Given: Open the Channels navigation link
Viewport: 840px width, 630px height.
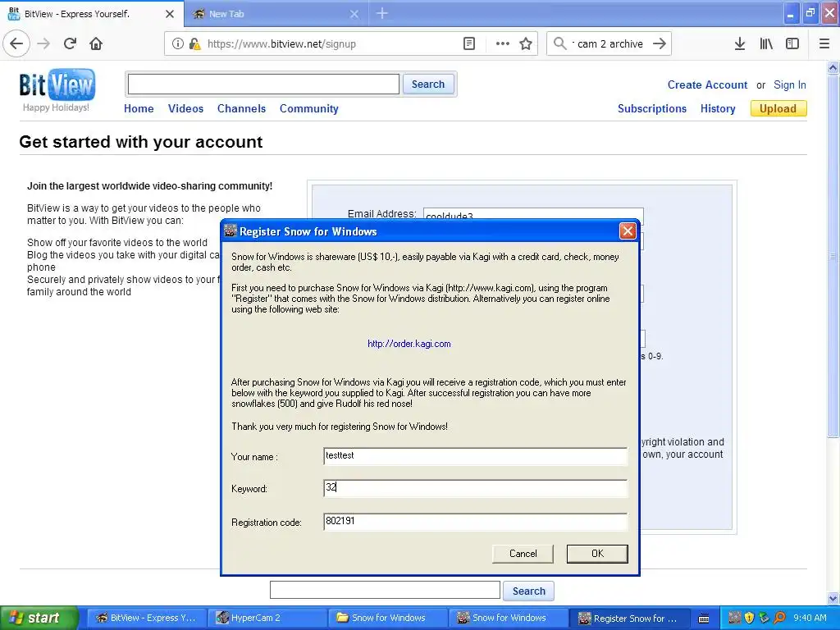Looking at the screenshot, I should coord(242,109).
